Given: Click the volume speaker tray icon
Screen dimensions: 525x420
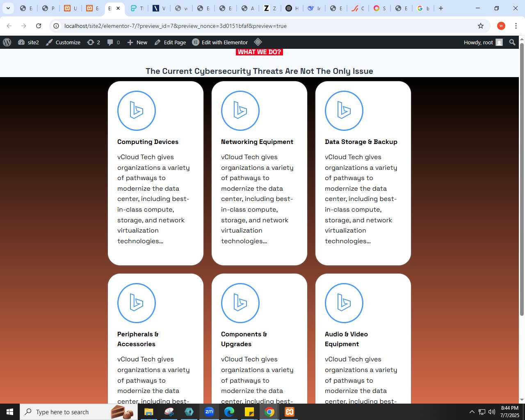Looking at the screenshot, I should pos(492,412).
